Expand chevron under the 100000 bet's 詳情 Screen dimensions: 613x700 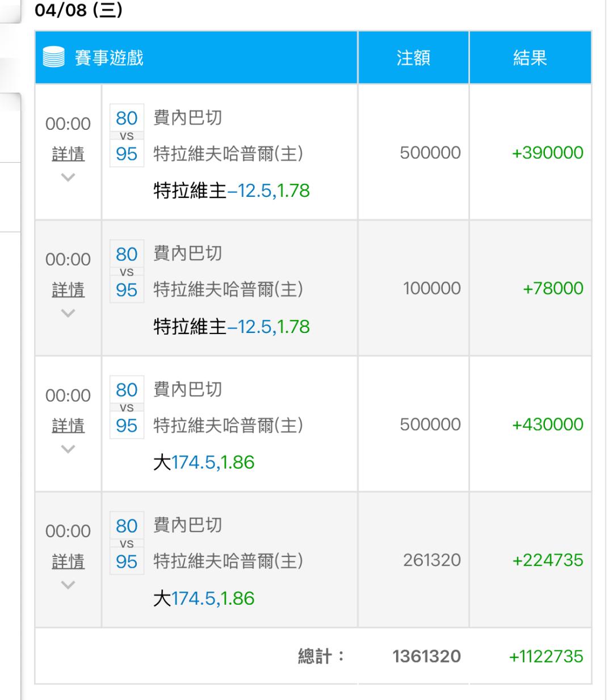pos(68,313)
